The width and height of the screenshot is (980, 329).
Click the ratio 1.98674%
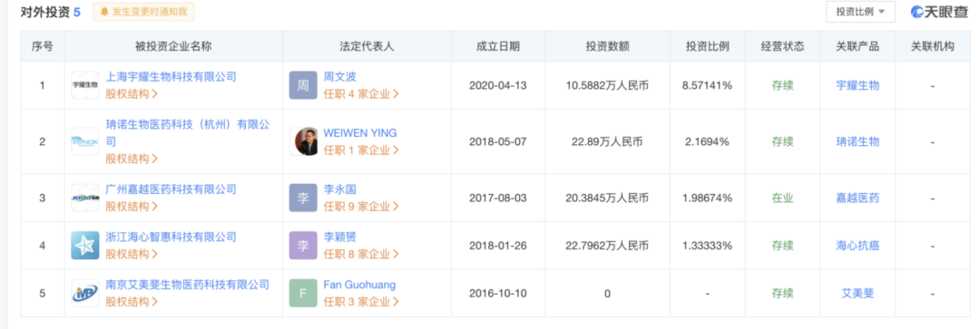[x=707, y=198]
